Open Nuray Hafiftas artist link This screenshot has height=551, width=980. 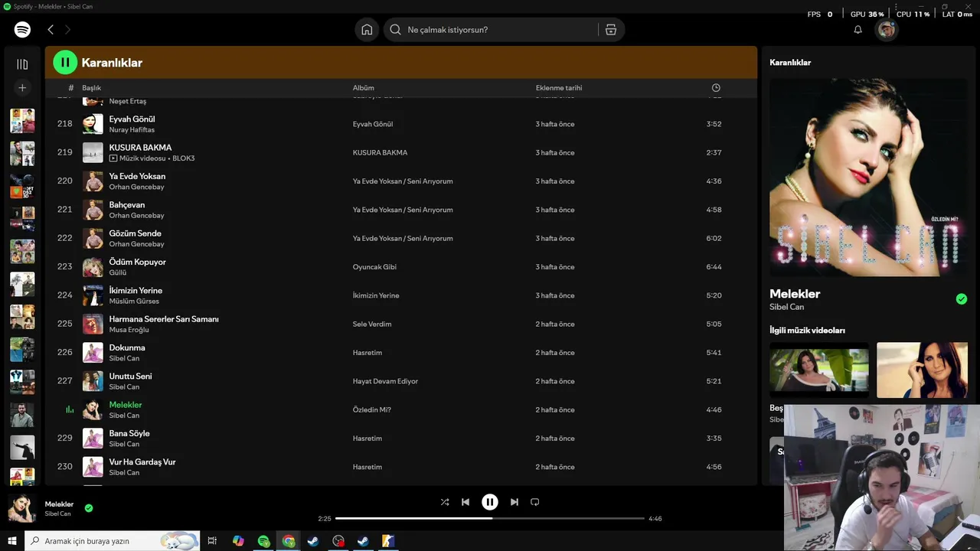tap(132, 130)
